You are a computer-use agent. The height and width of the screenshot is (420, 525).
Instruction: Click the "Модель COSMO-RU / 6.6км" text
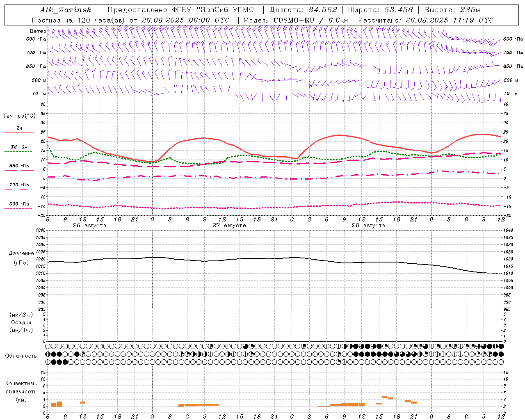click(295, 20)
